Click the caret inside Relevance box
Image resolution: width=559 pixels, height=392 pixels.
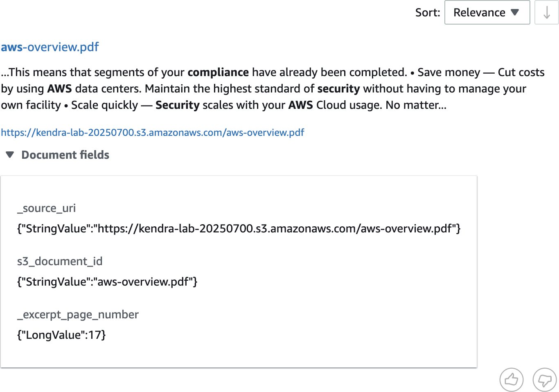pyautogui.click(x=515, y=12)
